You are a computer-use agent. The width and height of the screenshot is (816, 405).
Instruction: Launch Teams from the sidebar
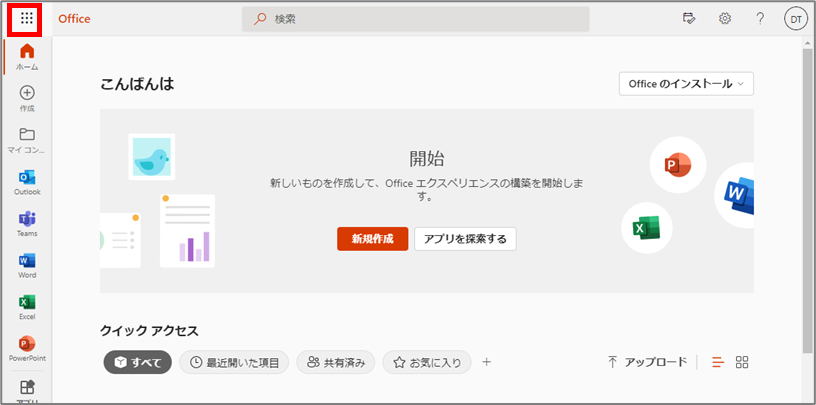click(x=27, y=223)
